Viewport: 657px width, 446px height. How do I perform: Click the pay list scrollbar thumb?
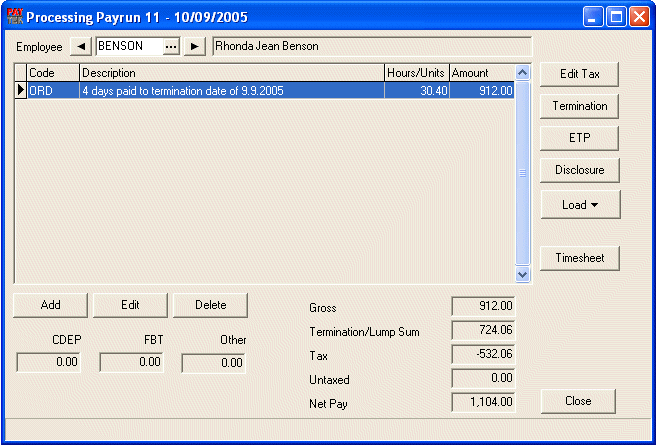(522, 173)
